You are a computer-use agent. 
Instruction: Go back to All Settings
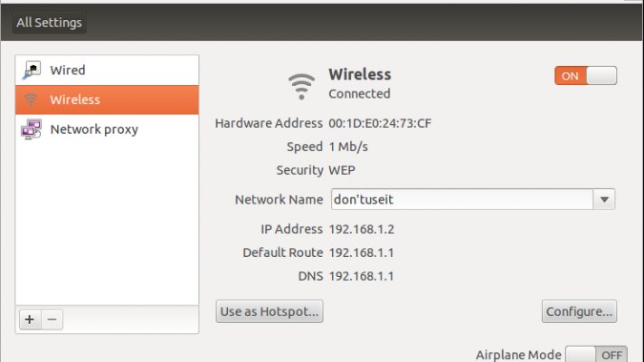[49, 23]
